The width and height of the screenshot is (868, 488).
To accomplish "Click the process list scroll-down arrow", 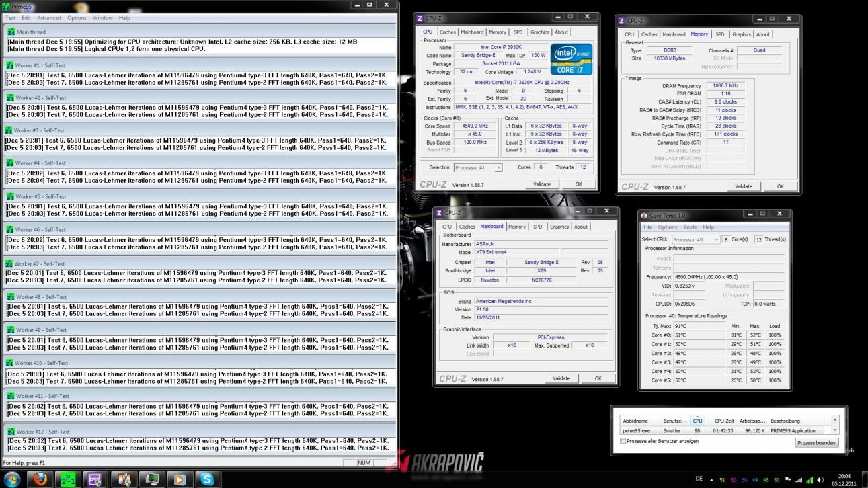I will click(x=835, y=430).
